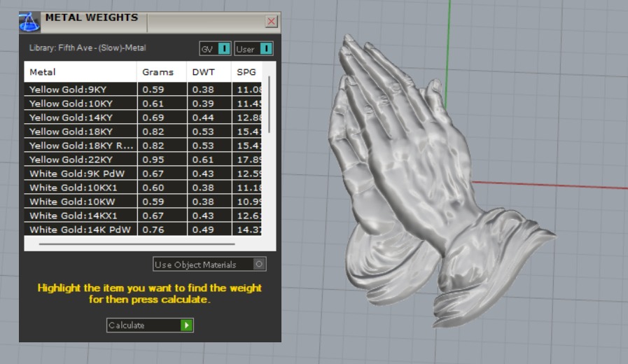Toggle the GV switch
Screen dimensions: 628x364
click(215, 49)
